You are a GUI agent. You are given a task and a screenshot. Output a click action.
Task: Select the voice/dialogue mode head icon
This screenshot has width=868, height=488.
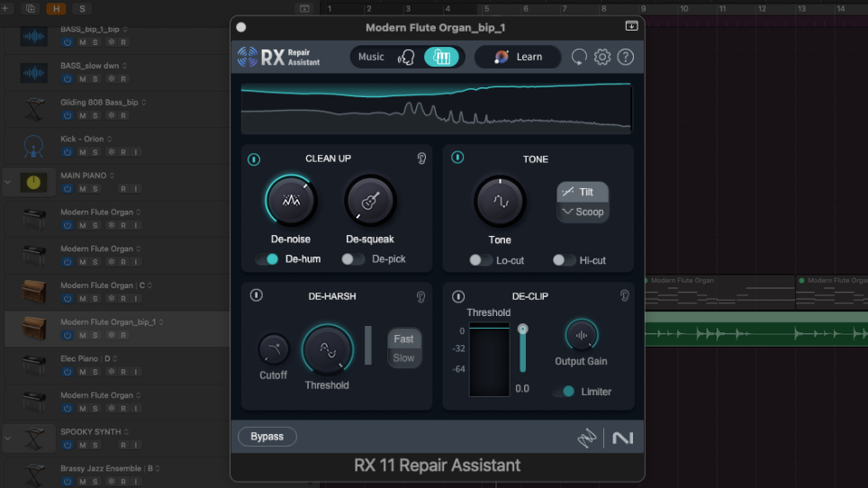[406, 57]
